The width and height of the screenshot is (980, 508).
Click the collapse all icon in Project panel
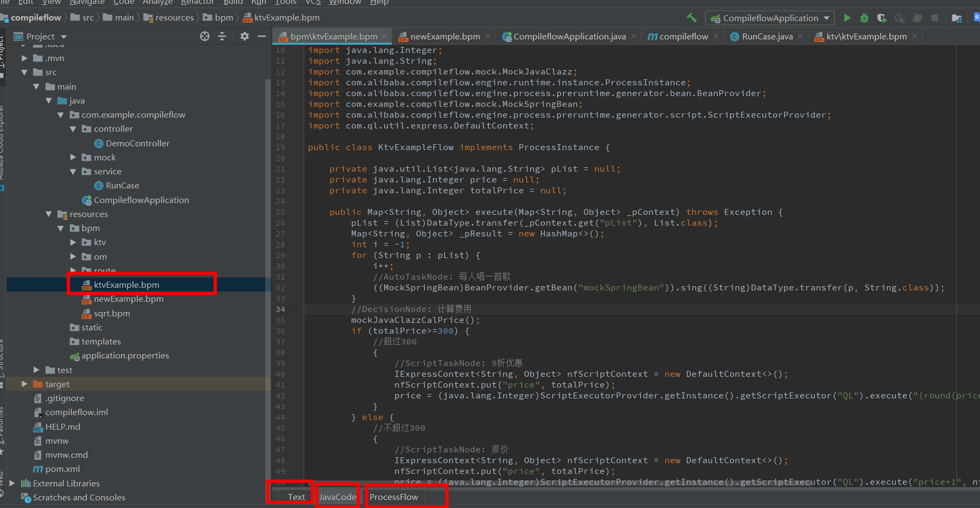222,36
